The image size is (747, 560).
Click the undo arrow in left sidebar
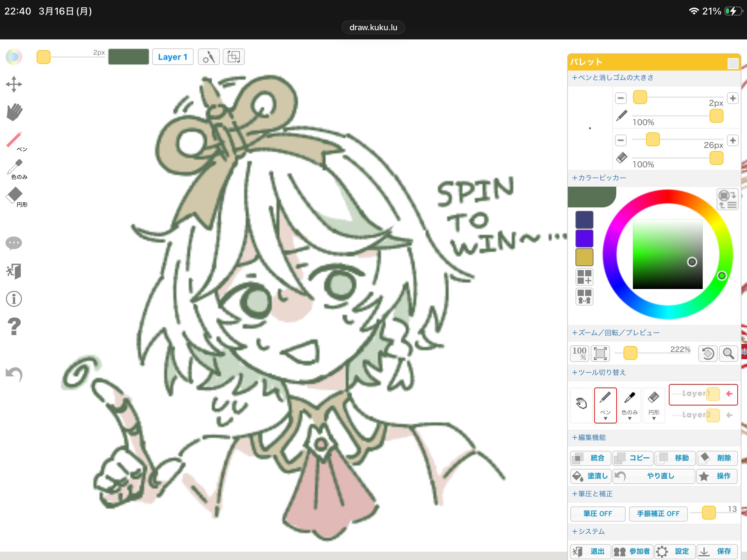coord(14,375)
